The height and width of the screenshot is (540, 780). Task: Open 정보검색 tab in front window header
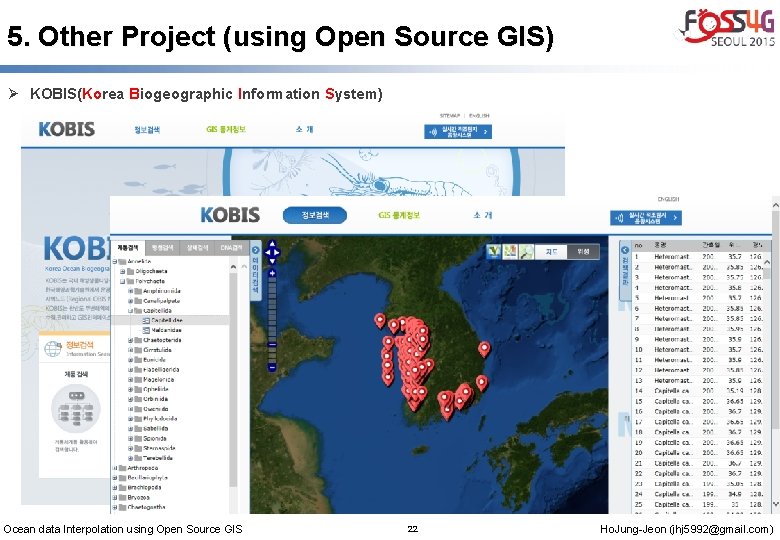[315, 215]
